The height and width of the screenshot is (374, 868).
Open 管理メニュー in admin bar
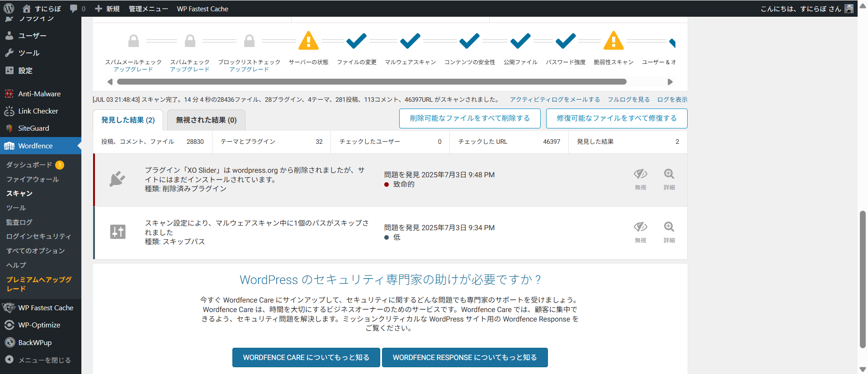[148, 9]
